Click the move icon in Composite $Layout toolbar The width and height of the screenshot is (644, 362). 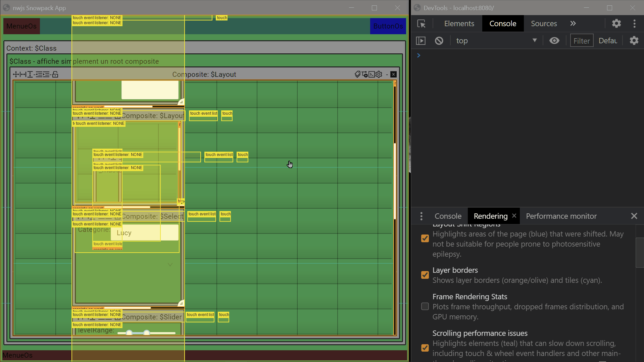pos(16,74)
